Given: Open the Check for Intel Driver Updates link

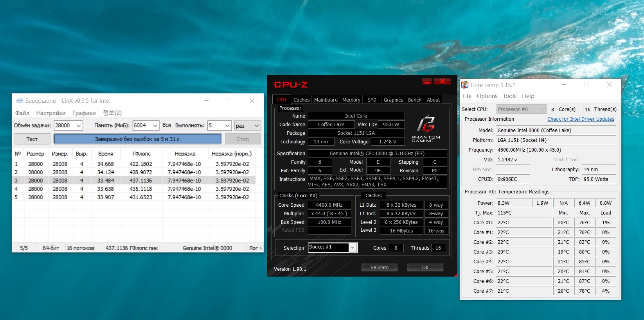Looking at the screenshot, I should 581,119.
